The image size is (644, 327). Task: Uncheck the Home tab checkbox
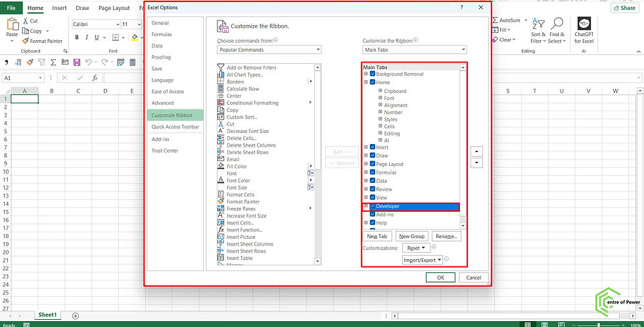(373, 82)
